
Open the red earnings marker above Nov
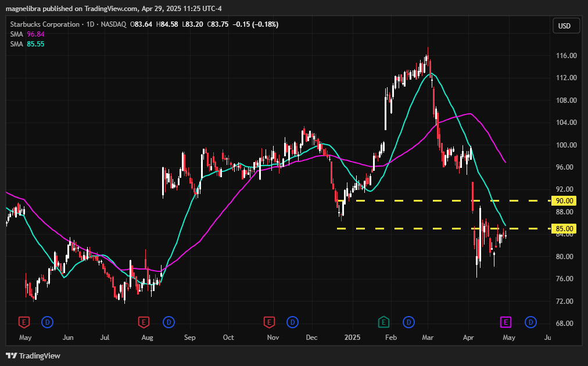click(x=269, y=322)
